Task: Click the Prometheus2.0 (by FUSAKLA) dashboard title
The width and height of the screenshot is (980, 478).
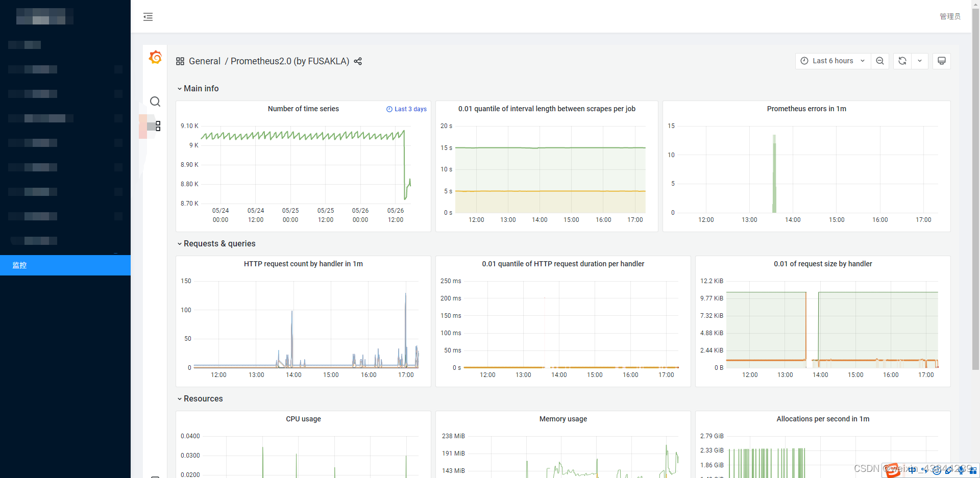Action: point(290,61)
